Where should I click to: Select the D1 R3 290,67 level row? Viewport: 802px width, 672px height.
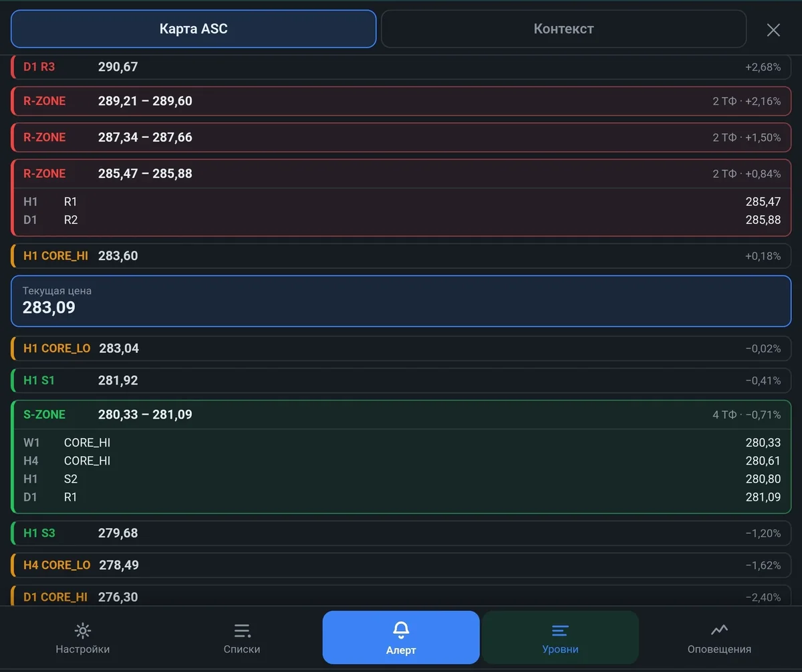401,67
